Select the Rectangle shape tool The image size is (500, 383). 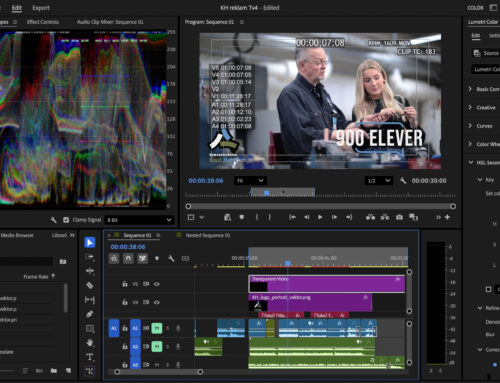90,329
